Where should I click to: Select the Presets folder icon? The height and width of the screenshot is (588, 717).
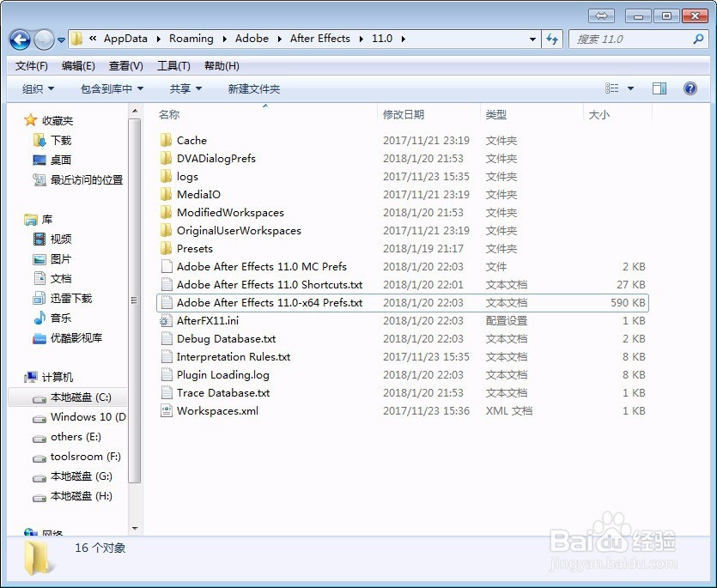[x=166, y=248]
